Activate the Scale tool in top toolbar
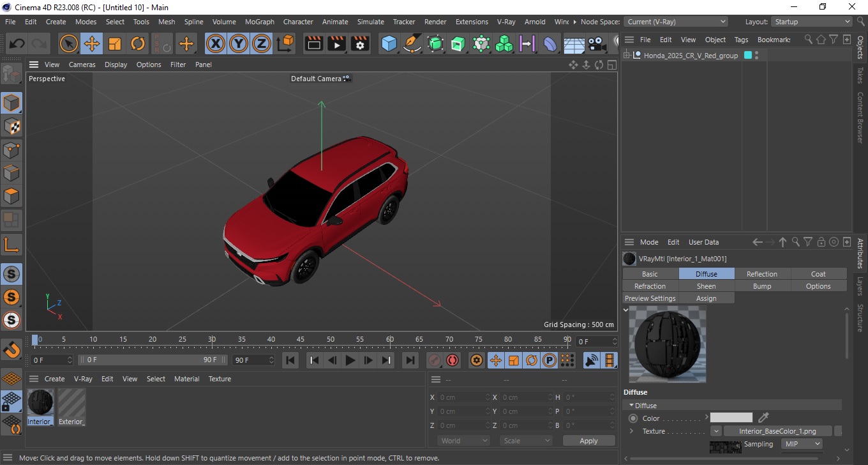This screenshot has width=868, height=465. tap(115, 44)
